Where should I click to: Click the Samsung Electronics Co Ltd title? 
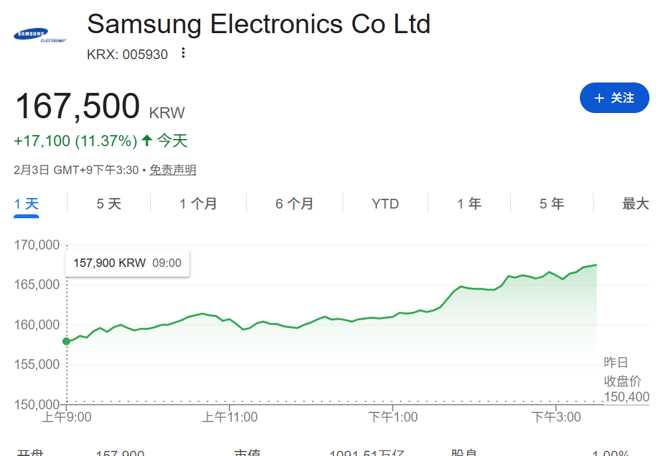tap(258, 24)
